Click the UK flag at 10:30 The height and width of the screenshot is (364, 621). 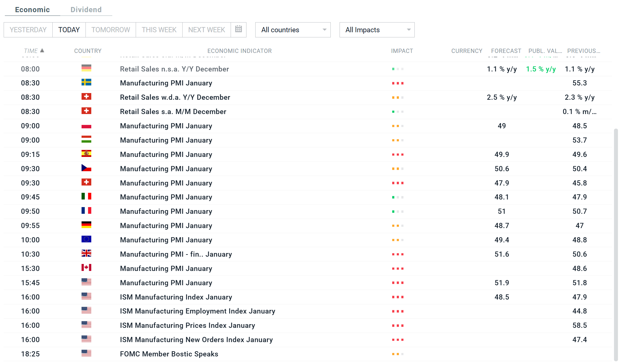[x=86, y=253]
